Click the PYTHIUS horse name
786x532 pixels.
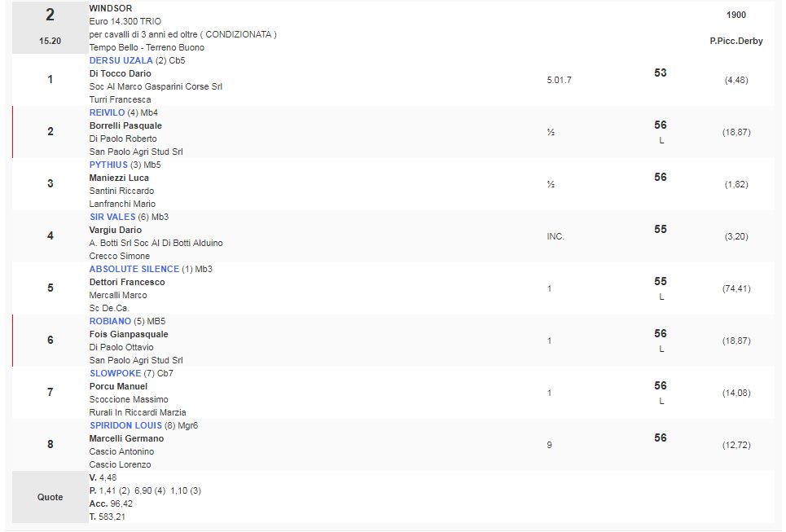point(108,165)
